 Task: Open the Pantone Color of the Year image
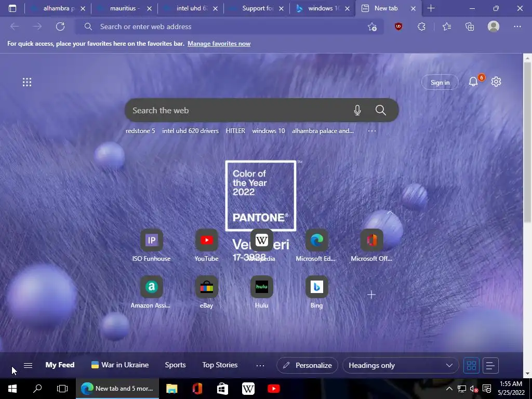tap(261, 196)
